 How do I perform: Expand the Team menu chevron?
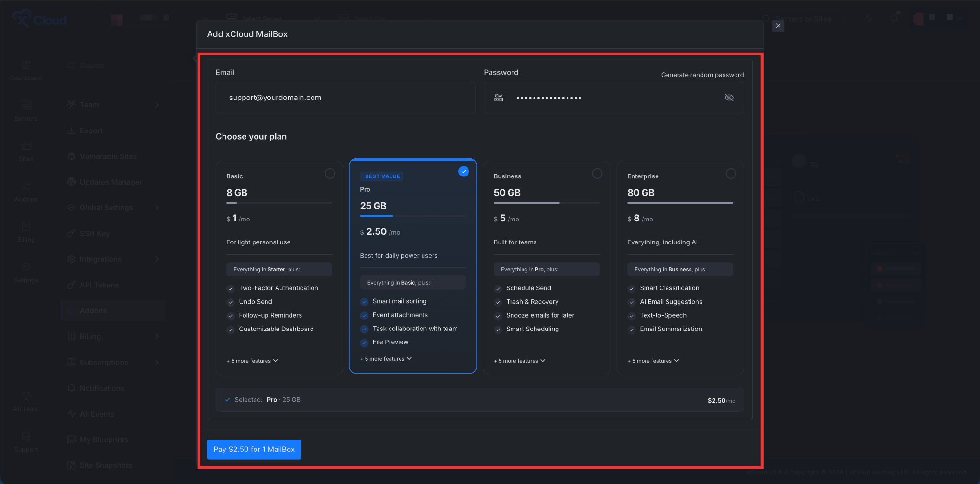pyautogui.click(x=157, y=105)
